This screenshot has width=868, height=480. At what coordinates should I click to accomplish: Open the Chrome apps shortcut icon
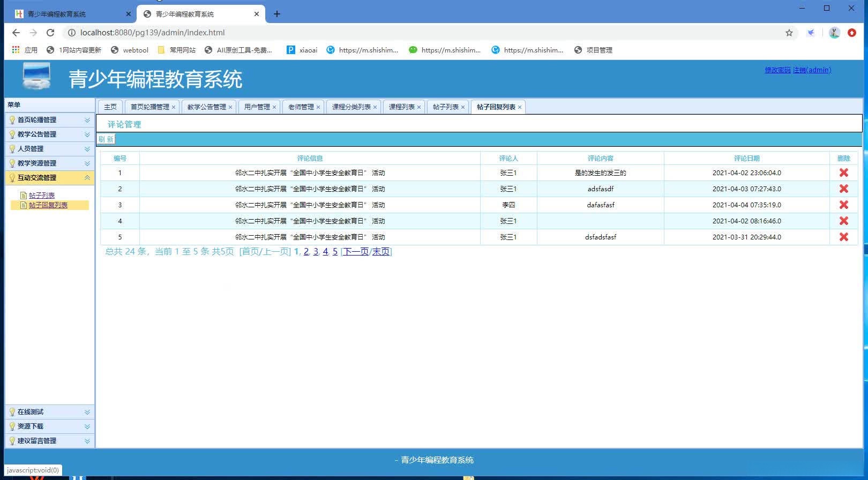16,50
